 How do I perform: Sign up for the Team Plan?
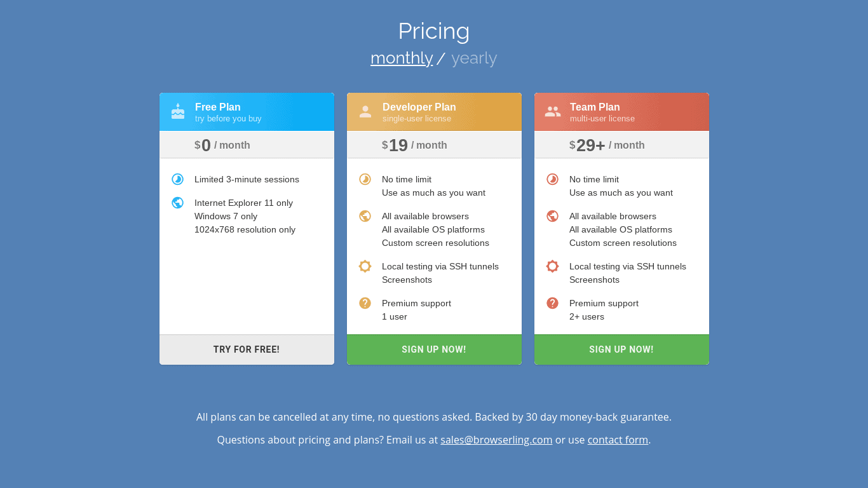click(621, 349)
